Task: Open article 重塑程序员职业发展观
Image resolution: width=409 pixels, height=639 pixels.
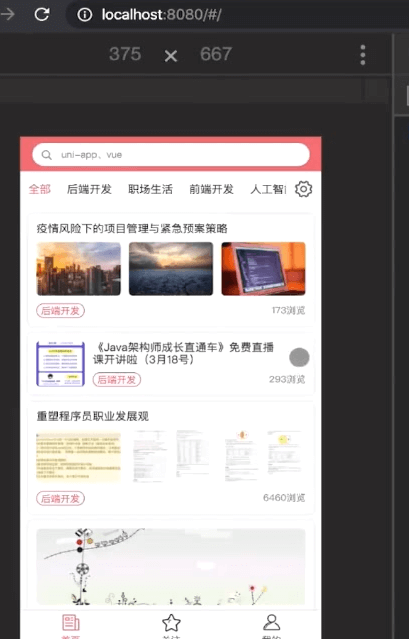Action: click(x=93, y=416)
